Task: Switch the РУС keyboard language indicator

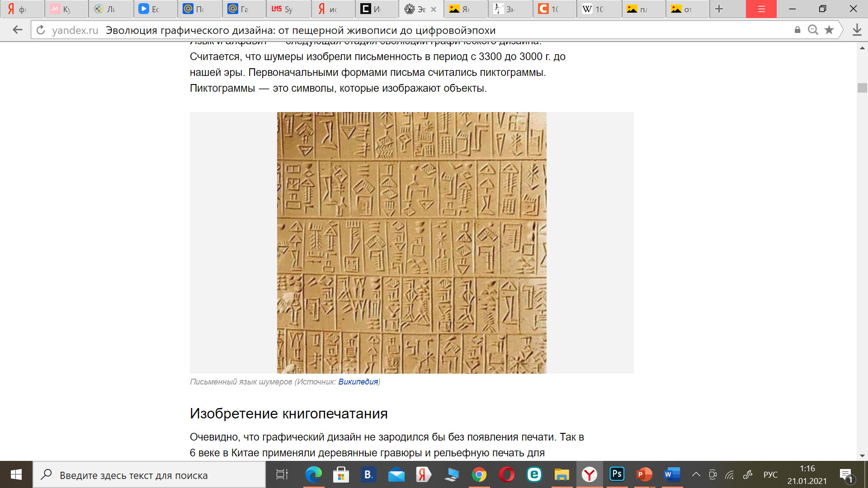Action: click(770, 474)
